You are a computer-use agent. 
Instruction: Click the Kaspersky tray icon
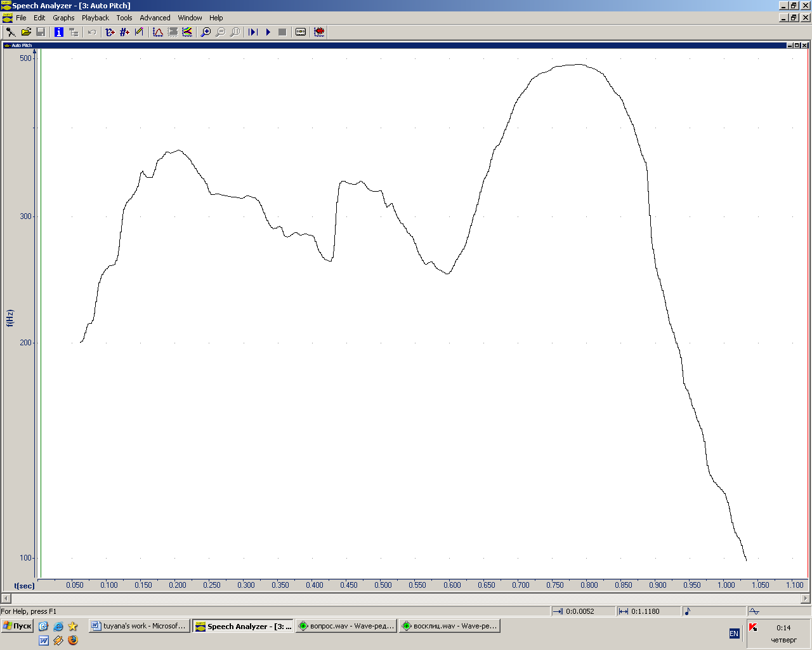point(753,627)
